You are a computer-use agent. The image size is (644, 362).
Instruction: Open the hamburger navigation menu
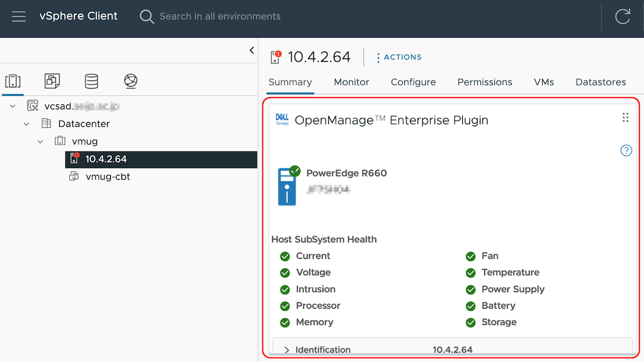click(x=18, y=16)
